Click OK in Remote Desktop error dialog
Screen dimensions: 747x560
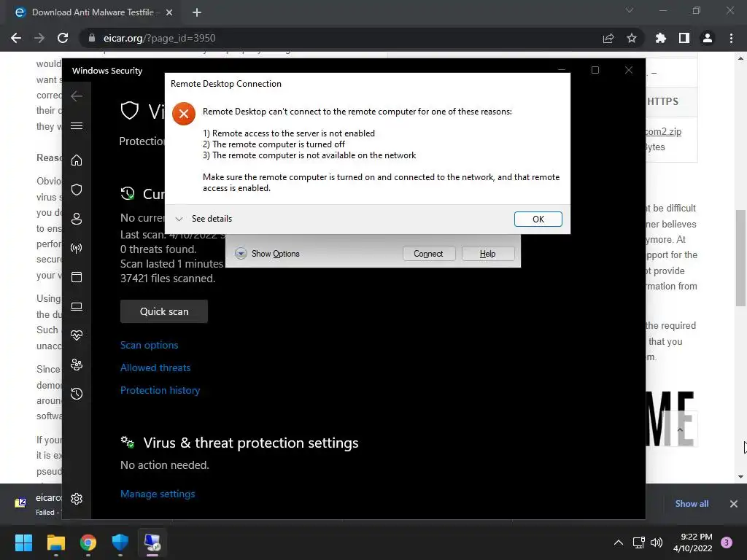538,219
